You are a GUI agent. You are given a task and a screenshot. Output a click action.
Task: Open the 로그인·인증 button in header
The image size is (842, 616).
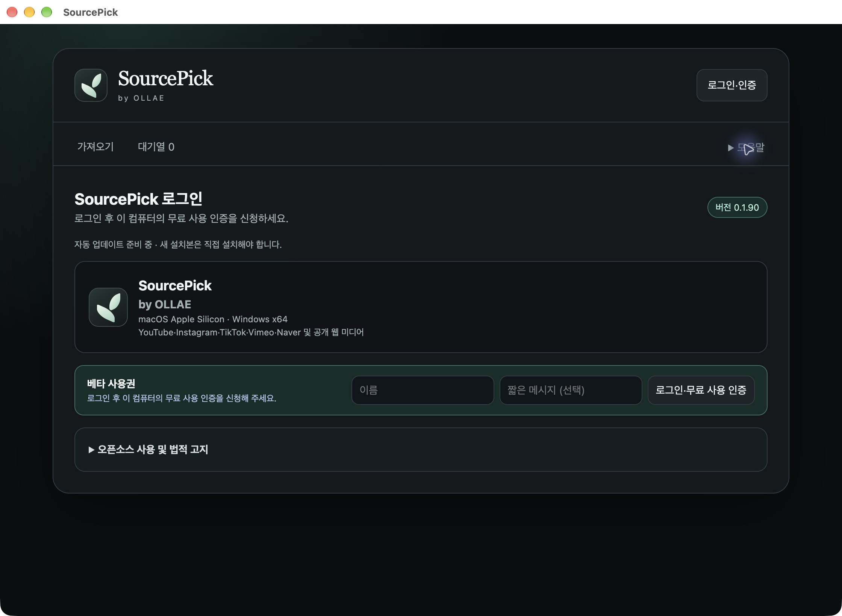point(731,85)
